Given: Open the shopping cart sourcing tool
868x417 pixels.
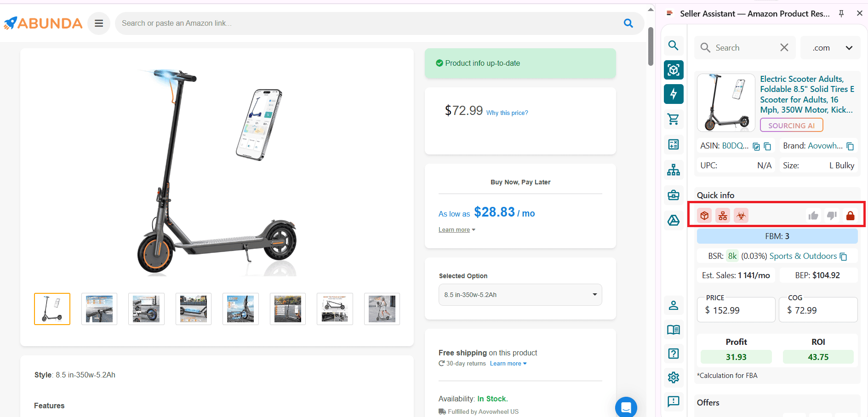Looking at the screenshot, I should click(x=674, y=119).
